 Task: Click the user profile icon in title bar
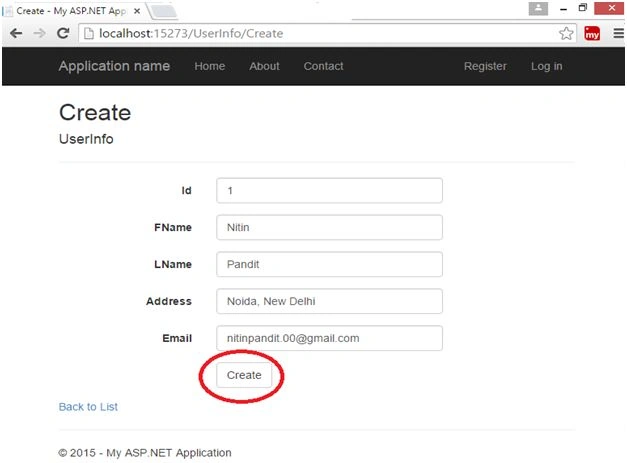tap(538, 8)
